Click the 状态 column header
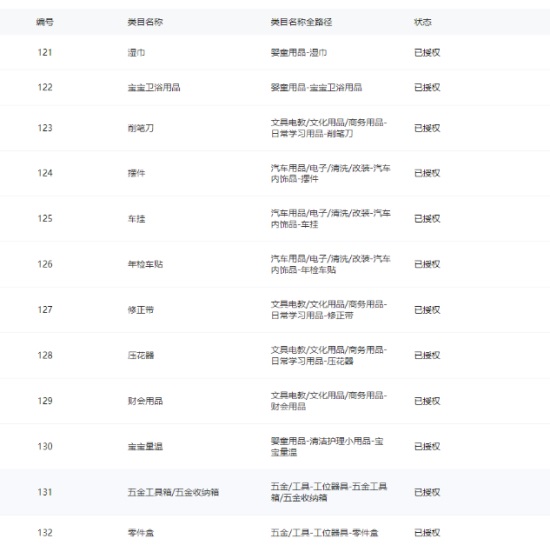 point(423,22)
